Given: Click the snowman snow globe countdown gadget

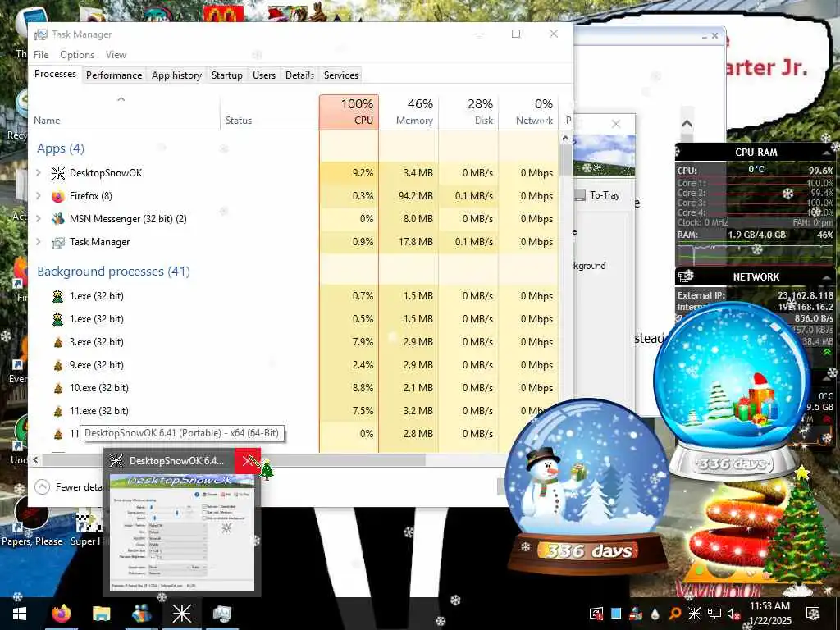Looking at the screenshot, I should (x=587, y=487).
